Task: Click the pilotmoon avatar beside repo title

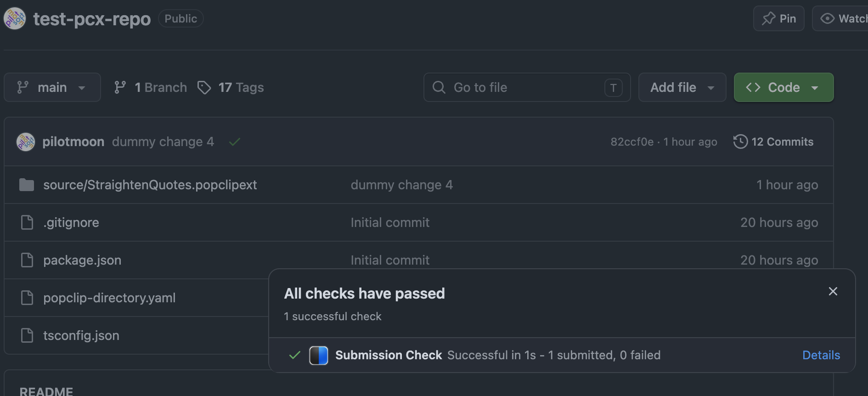Action: click(15, 18)
